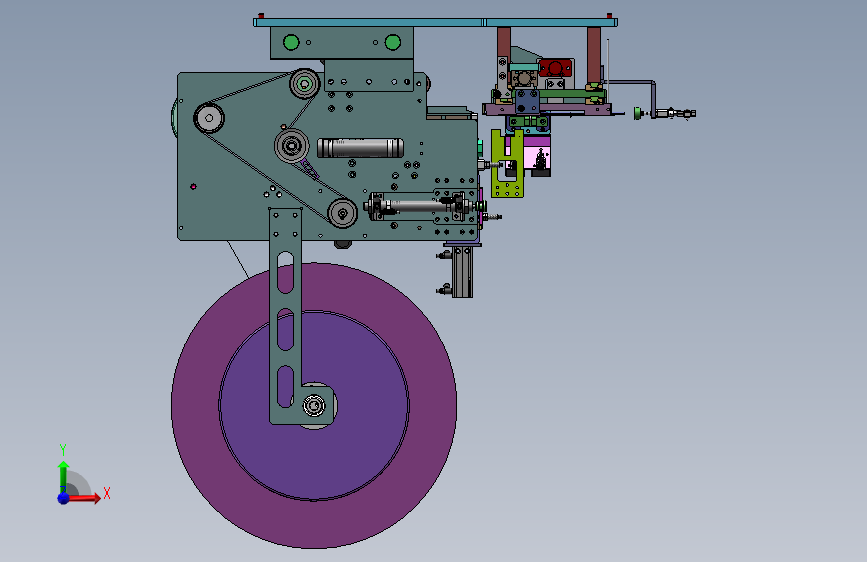Select the black foot under the base plate

coord(342,244)
